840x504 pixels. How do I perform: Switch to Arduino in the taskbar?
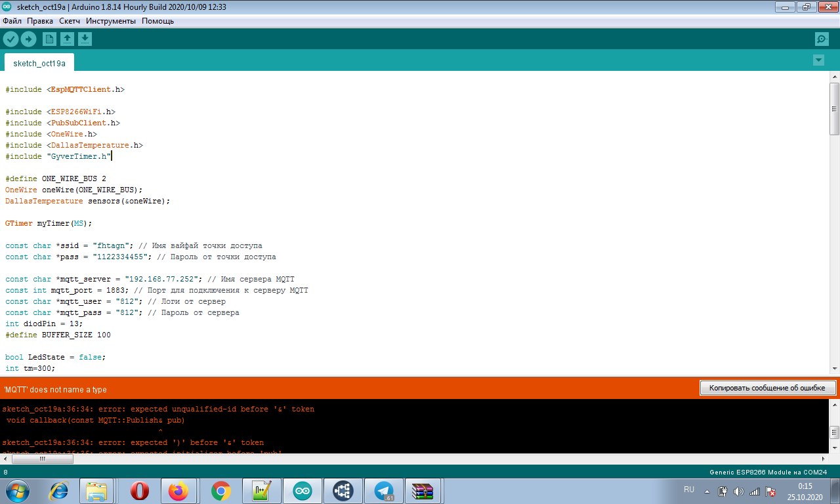(303, 491)
